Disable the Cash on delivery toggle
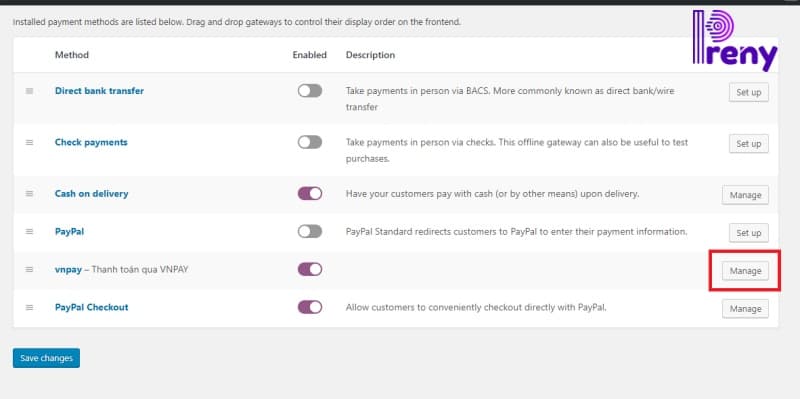This screenshot has width=800, height=399. click(x=310, y=194)
